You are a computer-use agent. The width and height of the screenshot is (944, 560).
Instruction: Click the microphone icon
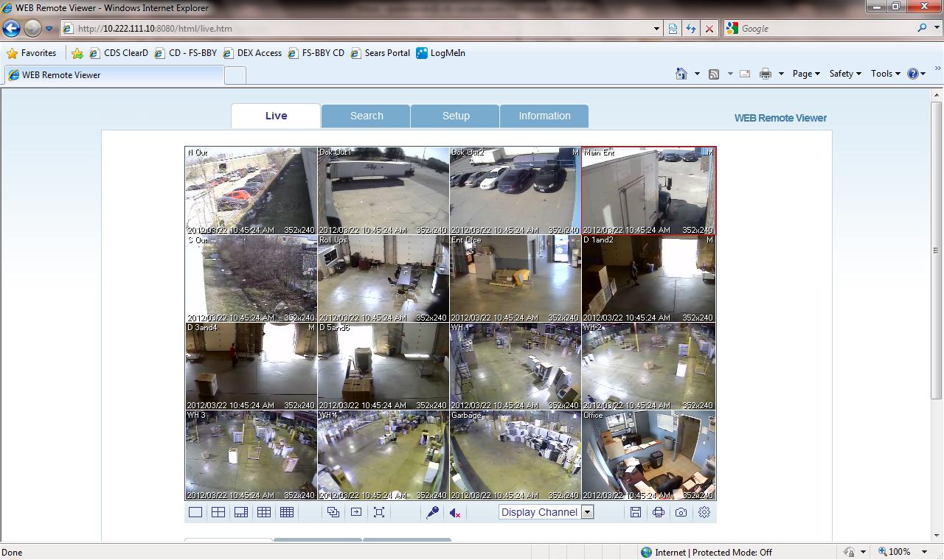[433, 512]
